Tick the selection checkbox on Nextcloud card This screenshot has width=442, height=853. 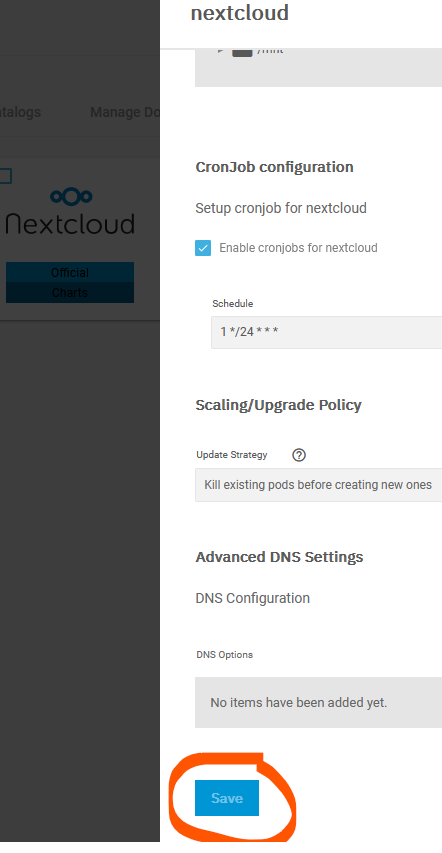coord(5,176)
